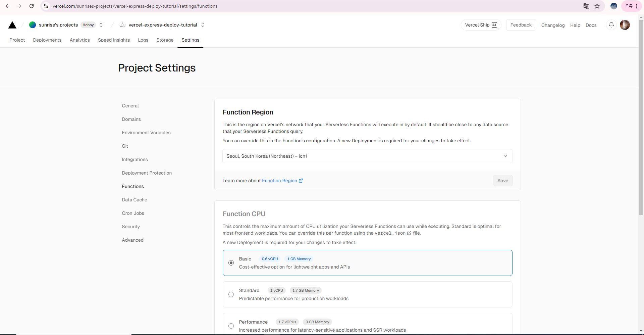Open Git settings in sidebar
The image size is (644, 335).
(125, 146)
